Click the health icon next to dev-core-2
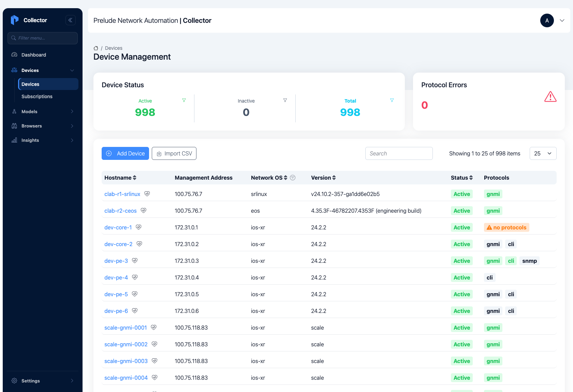Screen dimensions: 573x392 (139, 244)
